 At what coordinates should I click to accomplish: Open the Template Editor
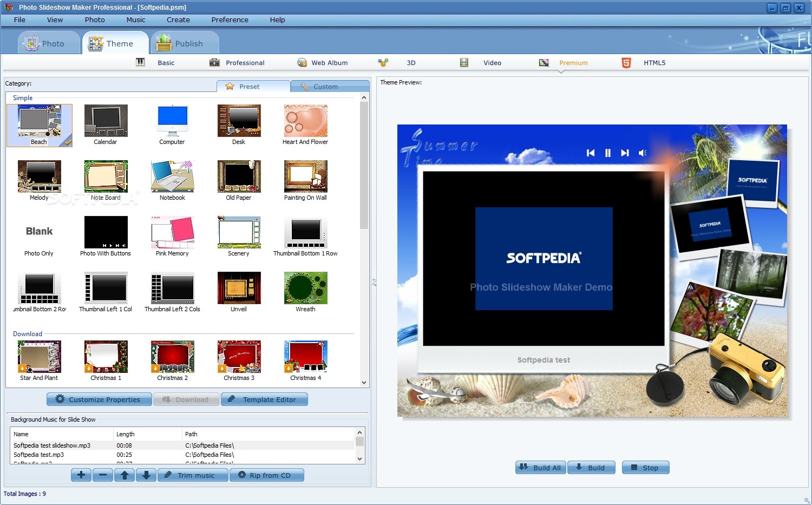pos(264,399)
